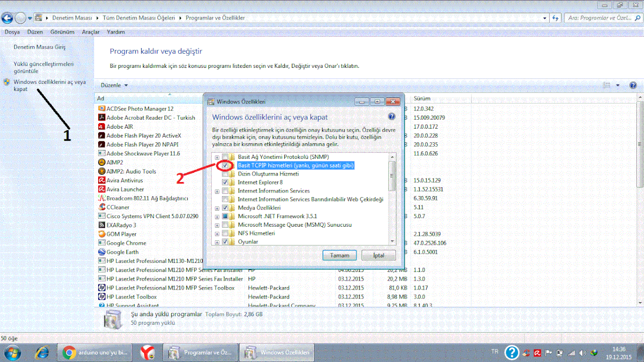
Task: Select the Avira Antivirus icon
Action: click(x=102, y=180)
